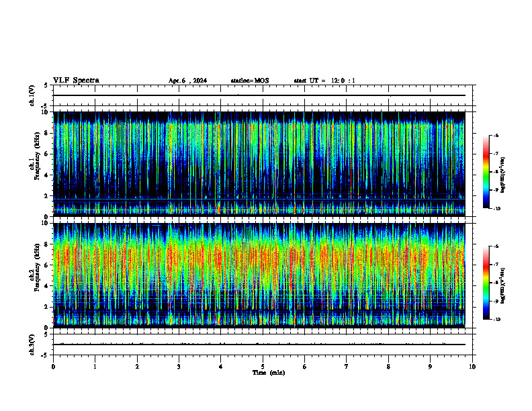The width and height of the screenshot is (532, 411).
Task: Click time axis tick label "8"
Action: (388, 367)
